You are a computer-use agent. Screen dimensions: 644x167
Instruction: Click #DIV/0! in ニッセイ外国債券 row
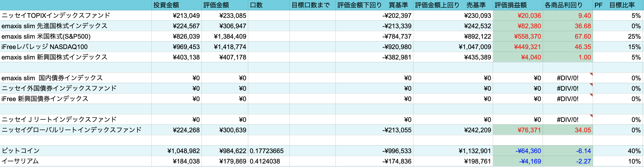pos(568,88)
